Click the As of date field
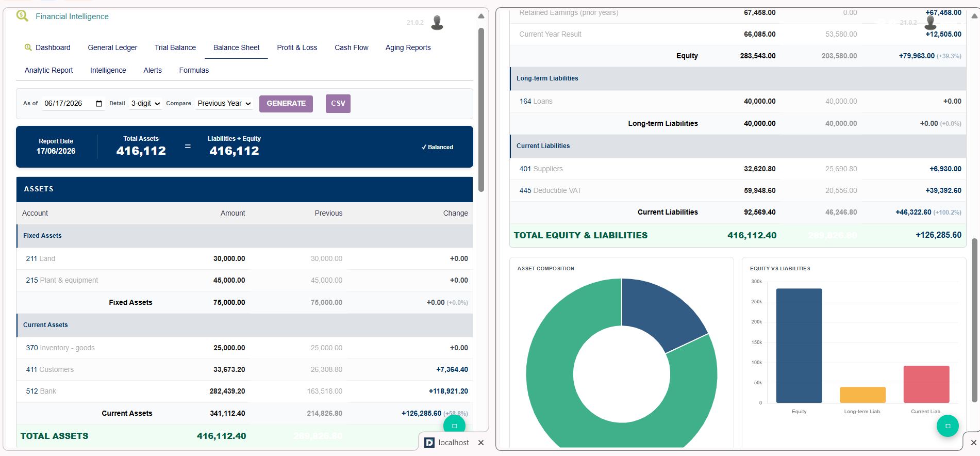 pos(73,104)
